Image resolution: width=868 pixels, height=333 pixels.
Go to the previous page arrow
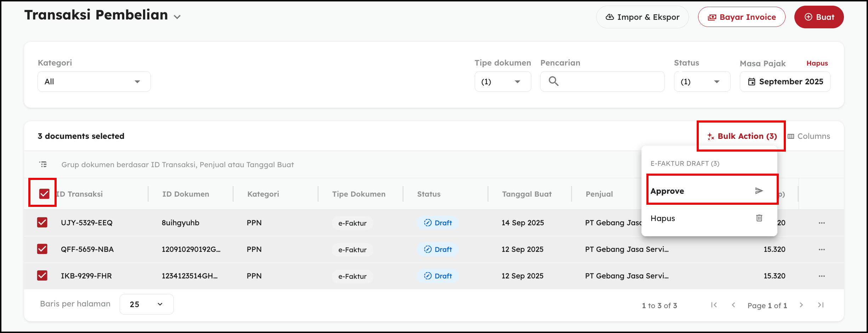[x=733, y=305]
